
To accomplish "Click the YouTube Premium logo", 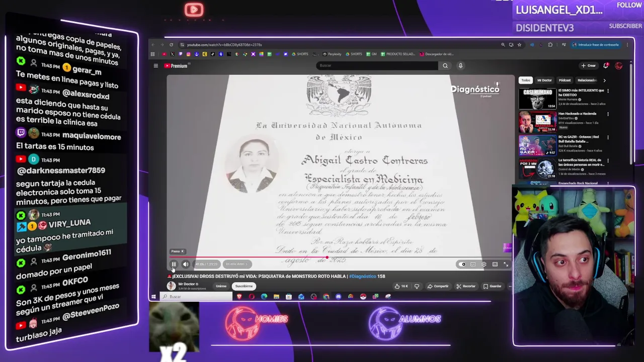I will click(177, 66).
